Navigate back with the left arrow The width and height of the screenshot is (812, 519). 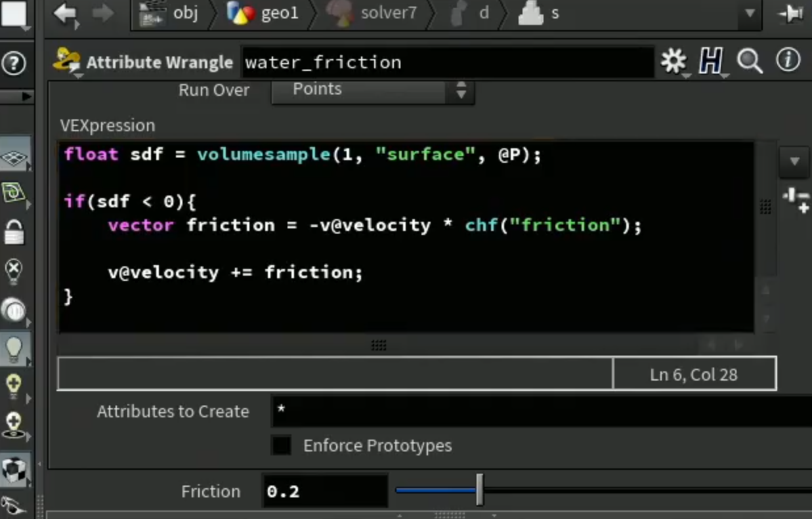(x=65, y=14)
